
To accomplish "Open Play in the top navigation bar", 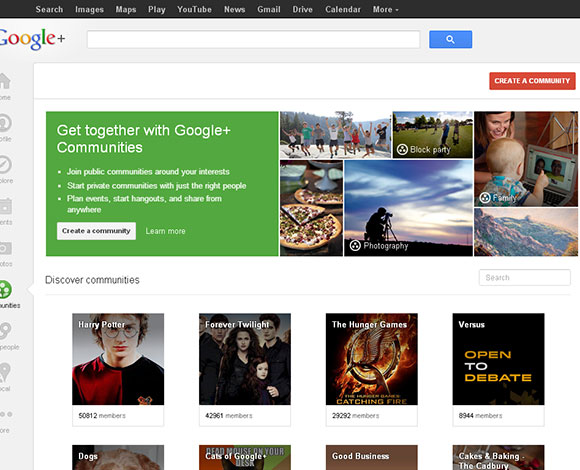I will [157, 9].
